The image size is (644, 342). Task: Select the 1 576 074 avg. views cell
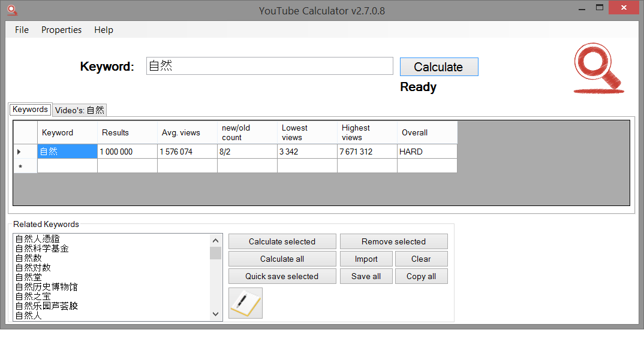(187, 152)
